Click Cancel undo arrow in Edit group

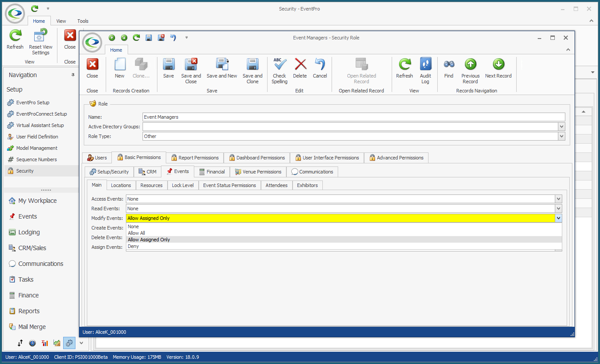coord(320,65)
